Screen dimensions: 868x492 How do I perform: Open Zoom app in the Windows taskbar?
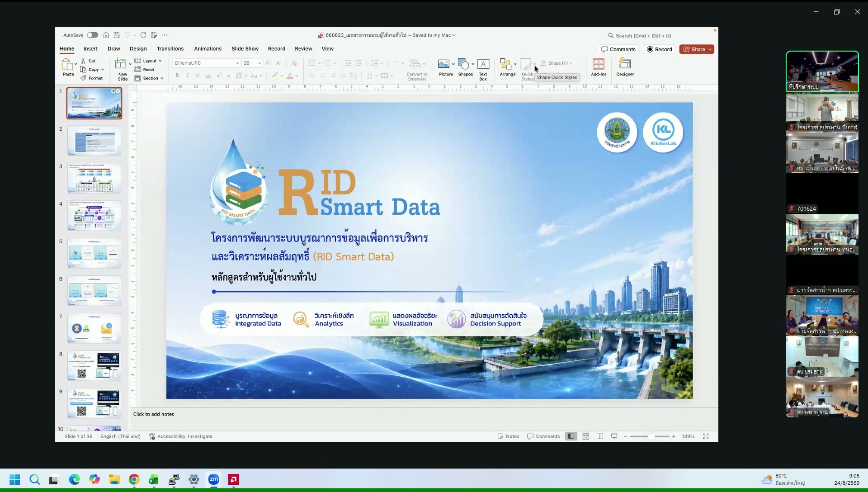(x=214, y=479)
